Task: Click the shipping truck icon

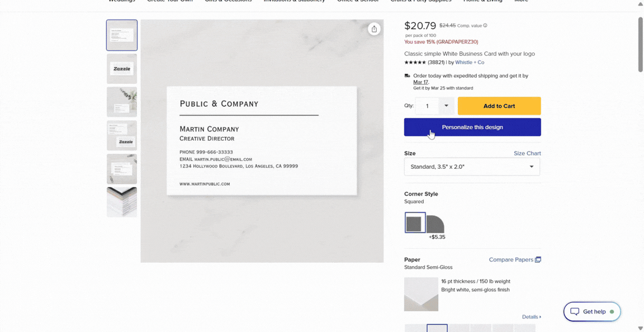Action: click(408, 76)
